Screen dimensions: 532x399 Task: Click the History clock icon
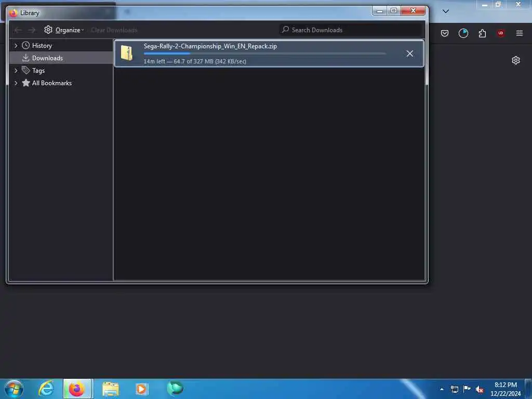tap(26, 46)
